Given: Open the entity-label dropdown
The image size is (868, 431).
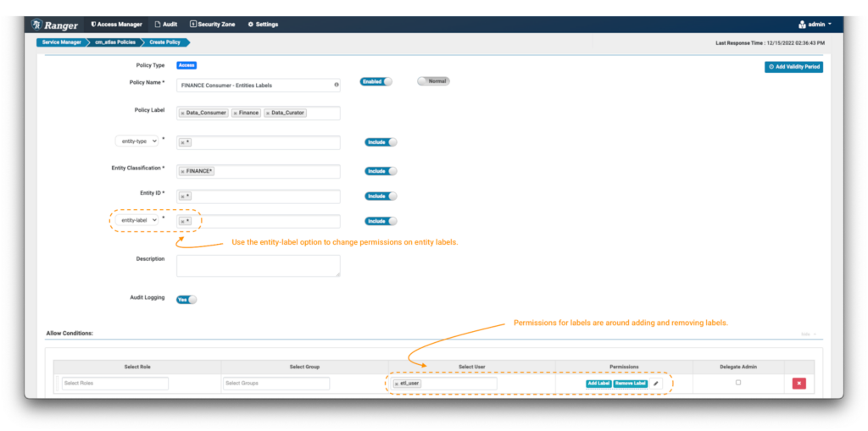Looking at the screenshot, I should pos(136,220).
